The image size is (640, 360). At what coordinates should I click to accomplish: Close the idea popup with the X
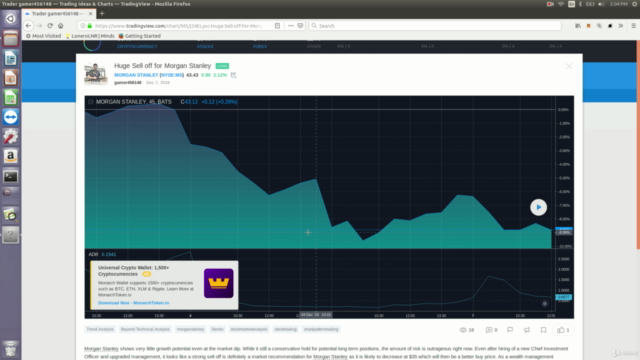tap(569, 66)
